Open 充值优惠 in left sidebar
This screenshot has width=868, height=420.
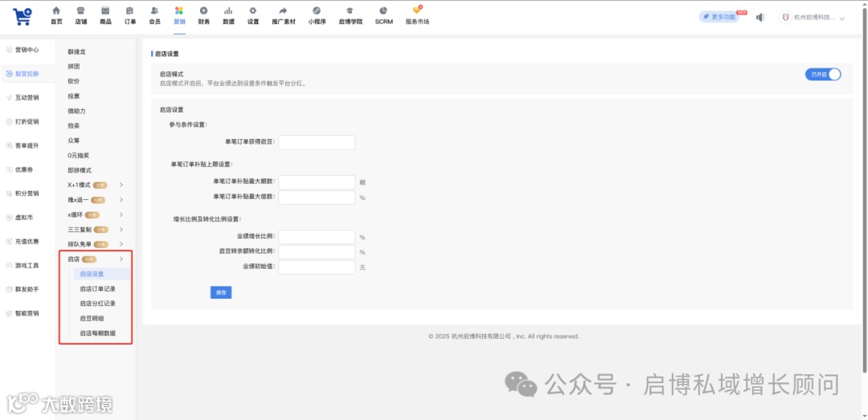coord(27,241)
